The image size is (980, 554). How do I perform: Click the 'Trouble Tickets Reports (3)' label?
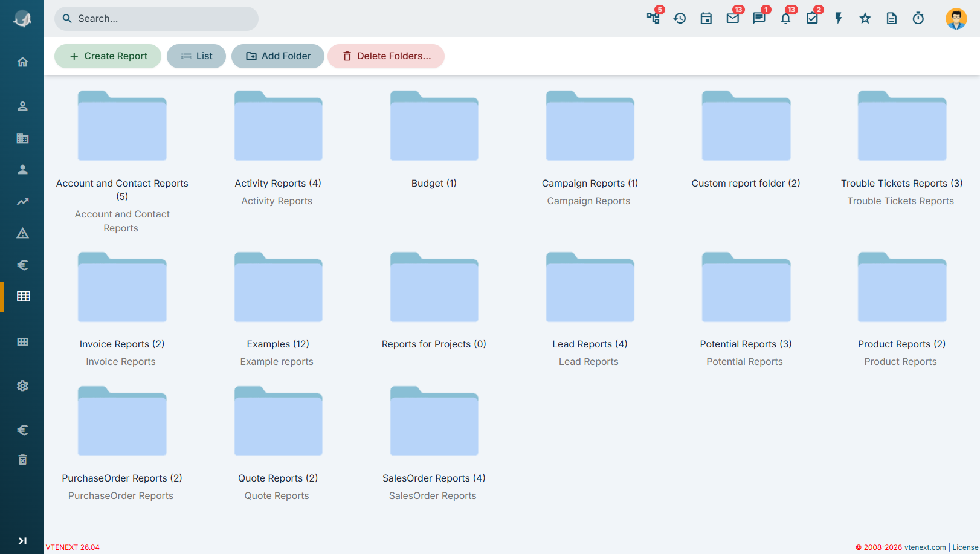(901, 183)
